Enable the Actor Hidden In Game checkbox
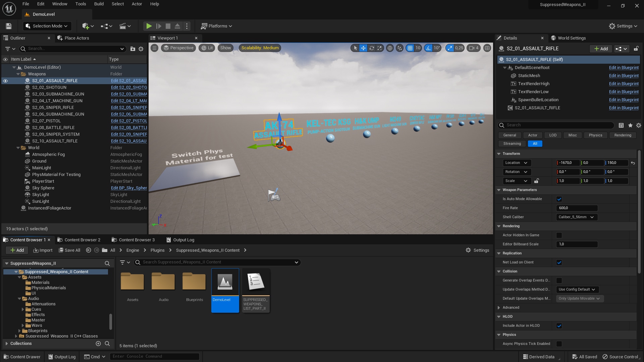 (559, 235)
